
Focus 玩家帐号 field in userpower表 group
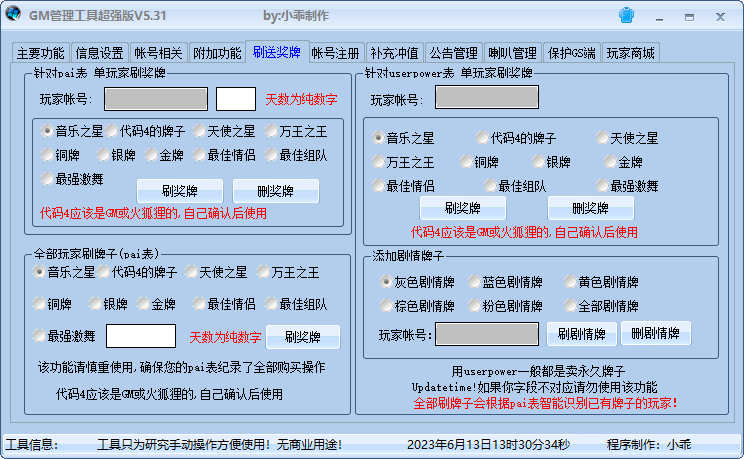487,97
